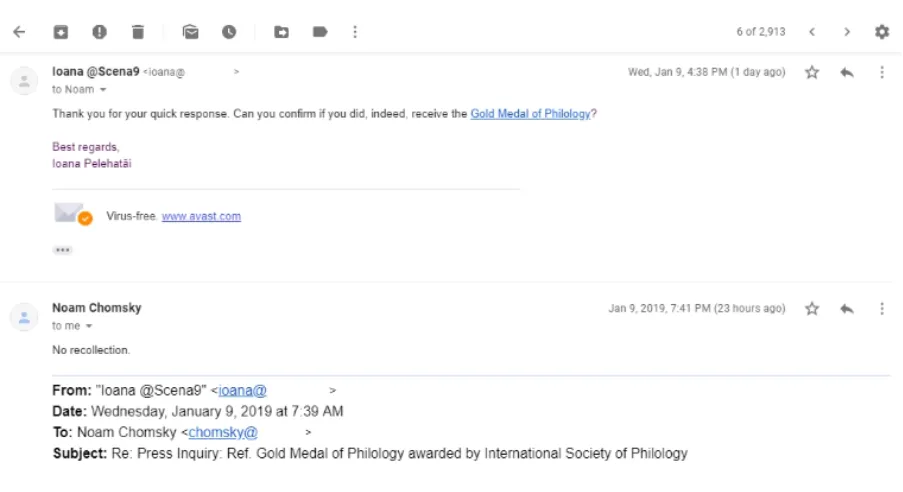
Task: Reply to Ioana's message
Action: (x=847, y=73)
